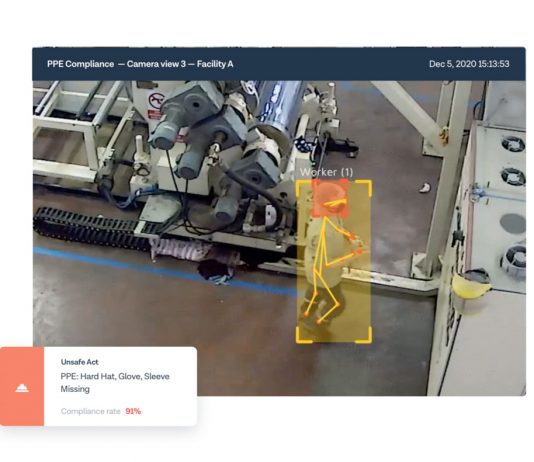Click the Compliance rate label

point(91,411)
